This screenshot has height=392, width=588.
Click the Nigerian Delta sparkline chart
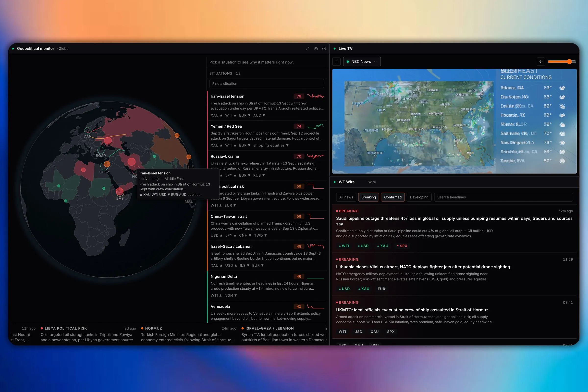pyautogui.click(x=316, y=278)
